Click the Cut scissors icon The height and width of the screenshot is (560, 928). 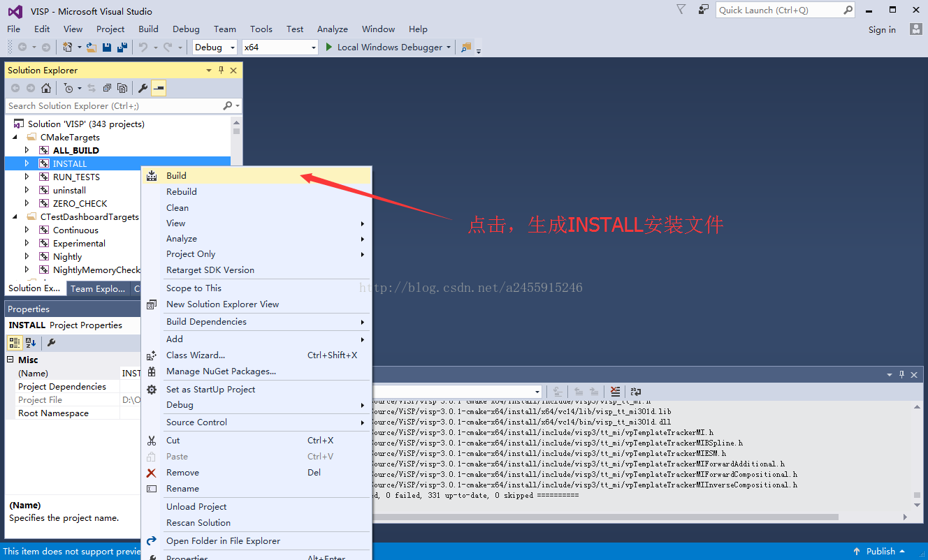point(152,441)
